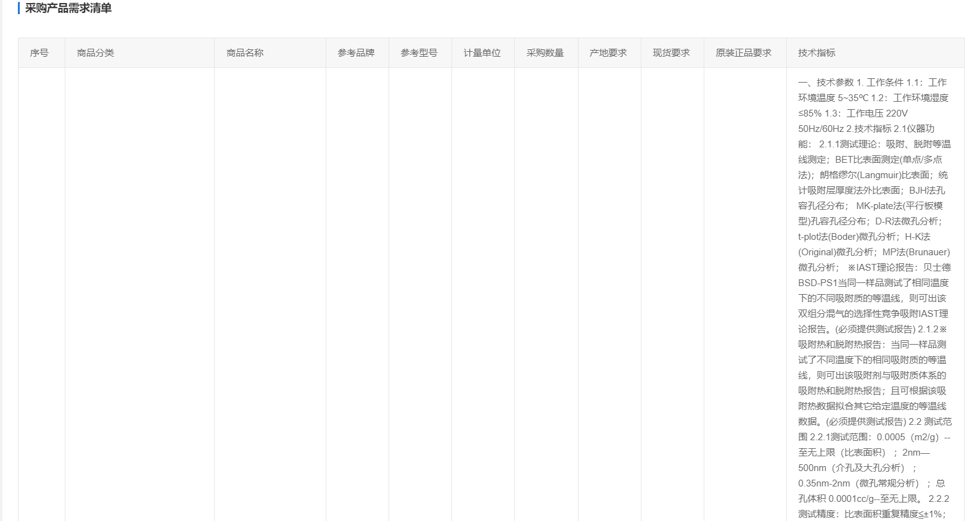This screenshot has height=521, width=980.
Task: Click the 计量单位 column header
Action: pos(482,53)
